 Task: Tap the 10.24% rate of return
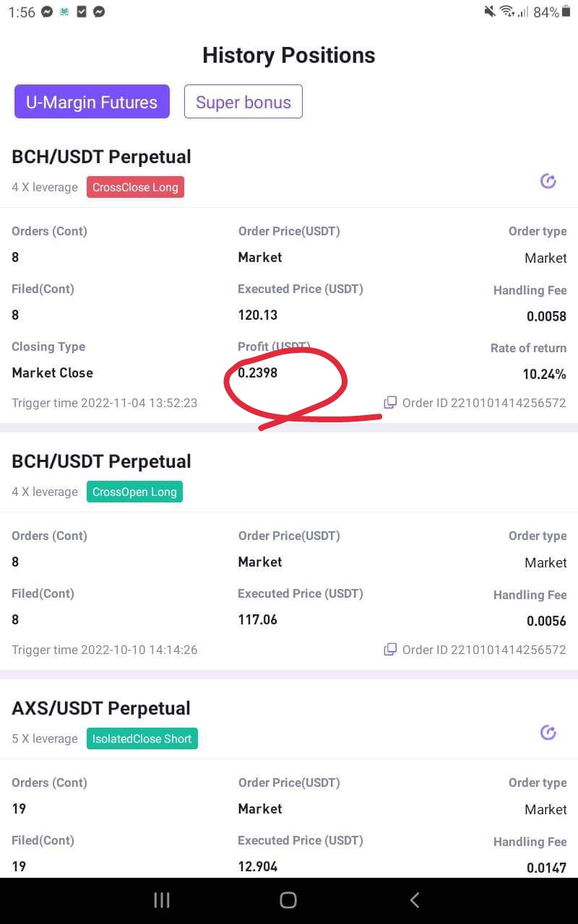pos(545,374)
